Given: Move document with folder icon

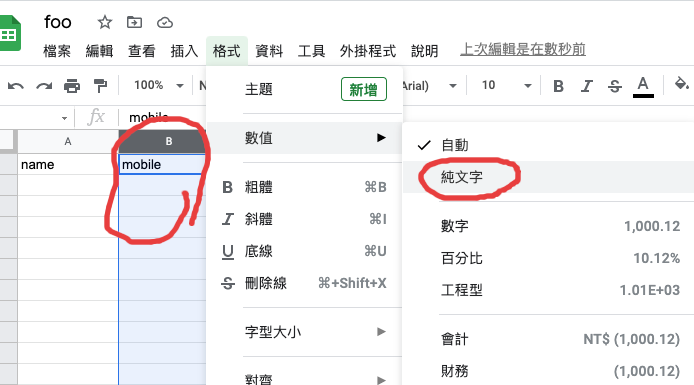Looking at the screenshot, I should [134, 22].
